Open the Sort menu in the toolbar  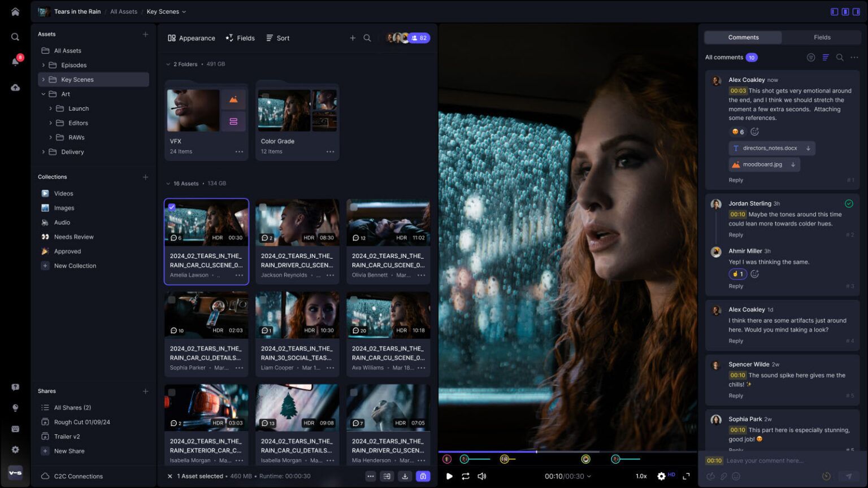[277, 38]
